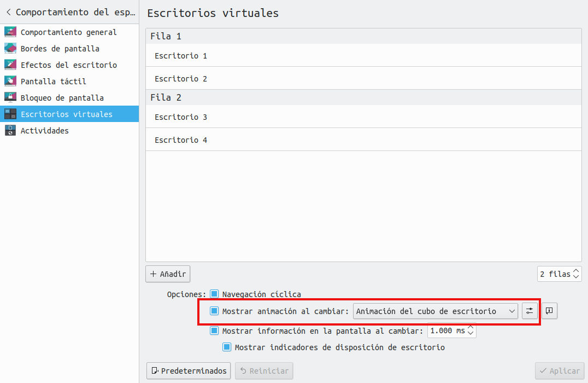Increase the 1.000 ms duration value
This screenshot has width=588, height=383.
[x=471, y=327]
